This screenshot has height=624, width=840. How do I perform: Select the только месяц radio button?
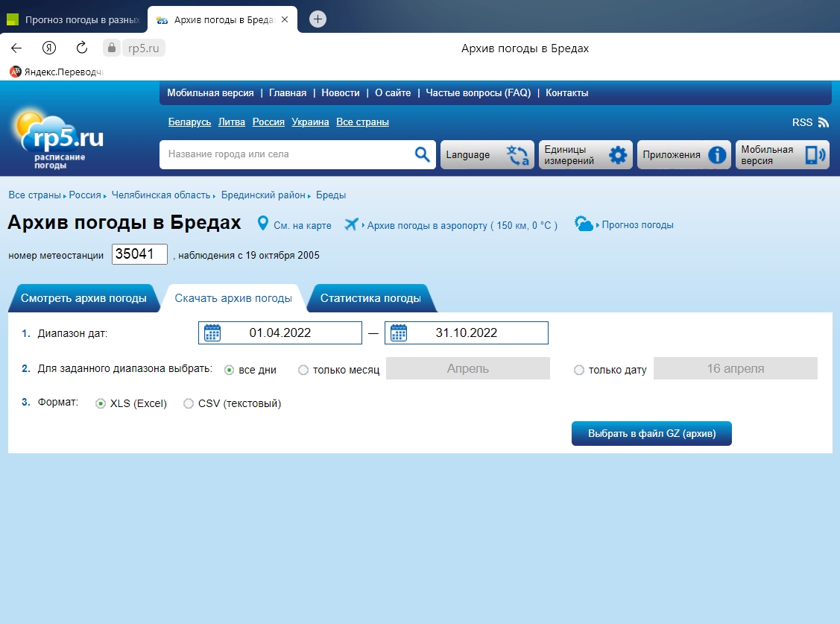point(303,370)
